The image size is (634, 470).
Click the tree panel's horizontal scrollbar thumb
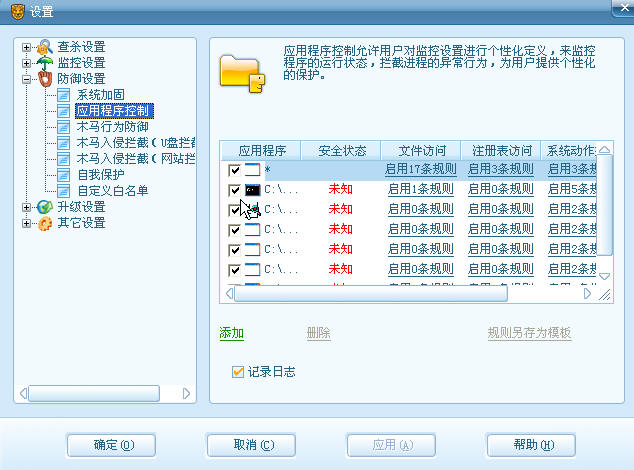point(94,393)
